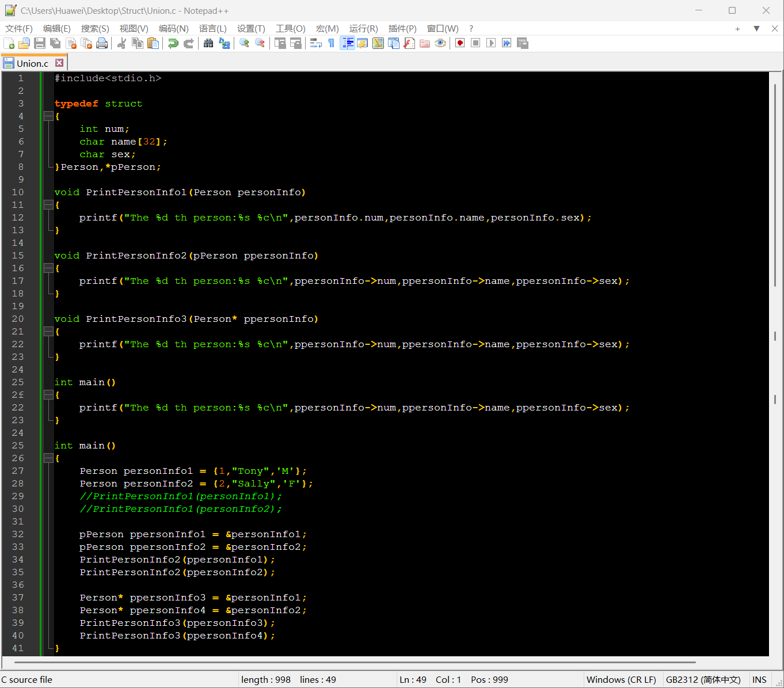784x688 pixels.
Task: Show the Document Map panel
Action: pos(378,43)
